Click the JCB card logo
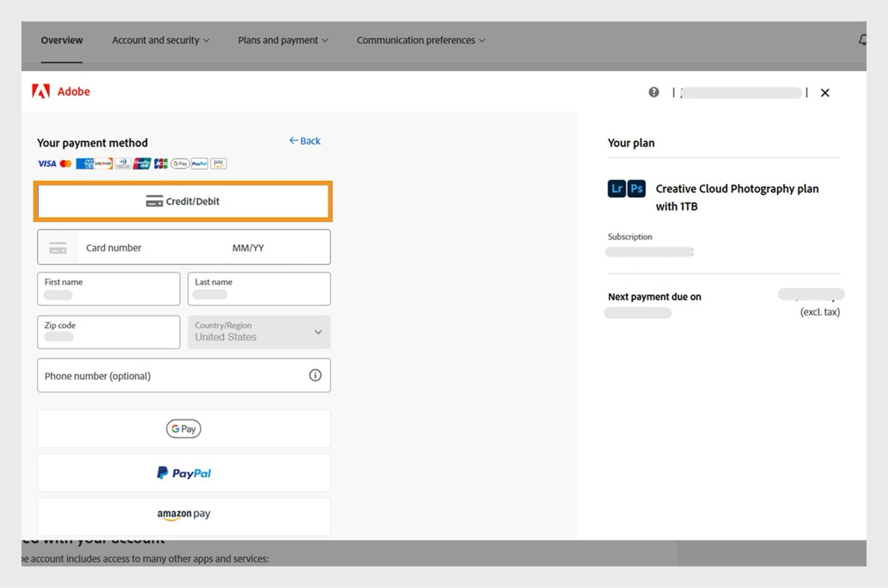Screen dimensions: 888x588 pyautogui.click(x=161, y=164)
